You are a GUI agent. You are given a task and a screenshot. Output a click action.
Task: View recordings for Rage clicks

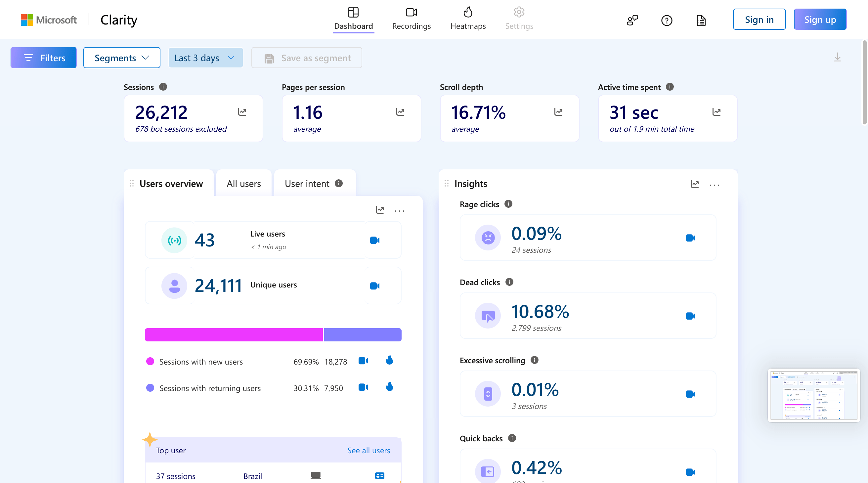coord(691,238)
